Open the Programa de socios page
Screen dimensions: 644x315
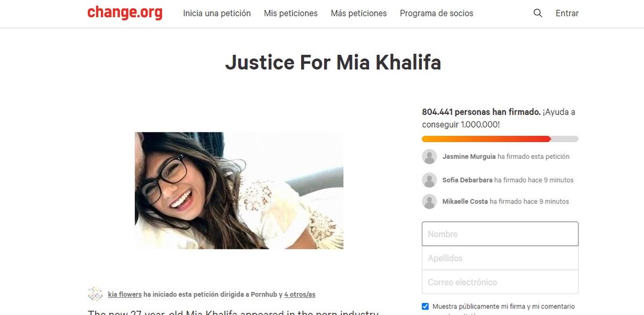tap(436, 13)
